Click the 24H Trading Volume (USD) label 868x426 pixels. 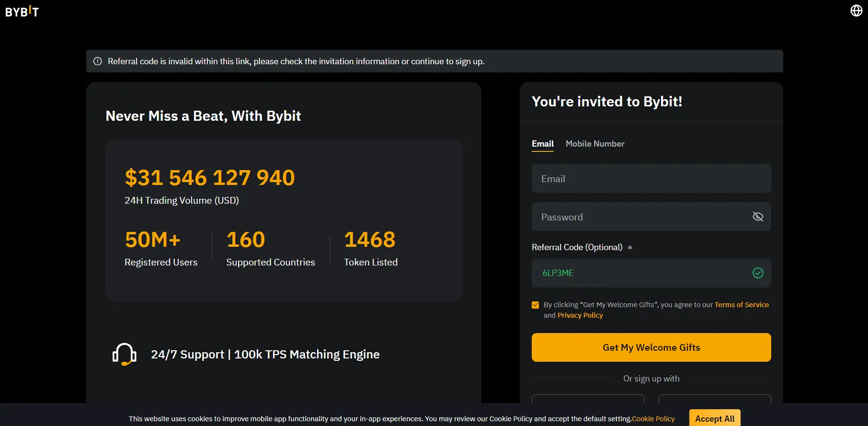(x=182, y=200)
